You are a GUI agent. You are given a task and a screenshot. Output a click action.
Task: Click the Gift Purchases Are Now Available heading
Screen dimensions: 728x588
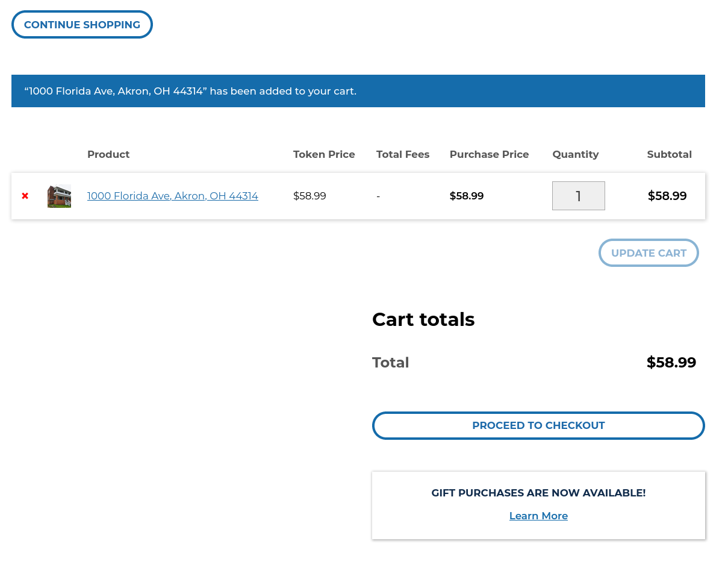(538, 493)
